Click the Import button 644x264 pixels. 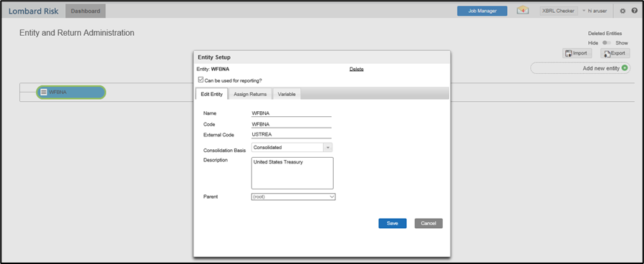coord(577,53)
